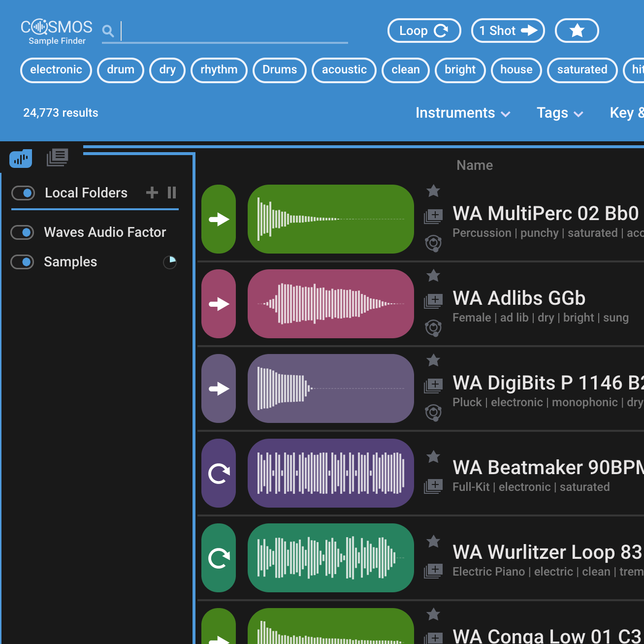The height and width of the screenshot is (644, 644).
Task: Favorite the WA Wurlitzer Loop sample
Action: 433,542
